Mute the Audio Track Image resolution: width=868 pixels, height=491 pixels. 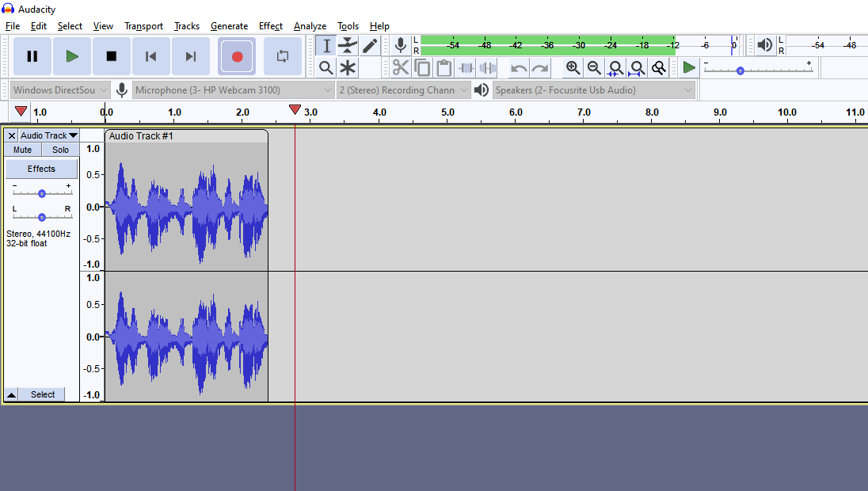[x=23, y=150]
